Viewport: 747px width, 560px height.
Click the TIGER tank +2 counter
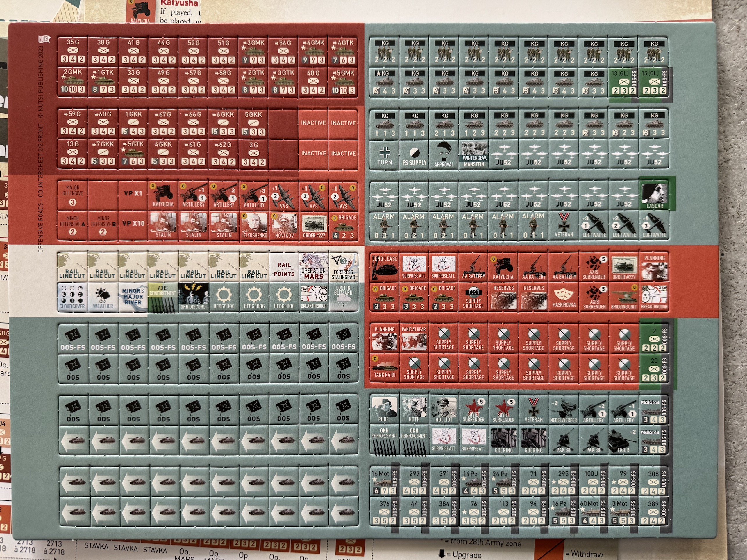point(623,440)
